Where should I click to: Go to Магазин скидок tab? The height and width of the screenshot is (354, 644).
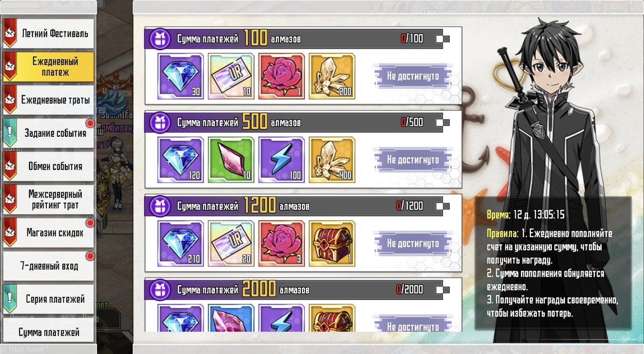pos(48,233)
